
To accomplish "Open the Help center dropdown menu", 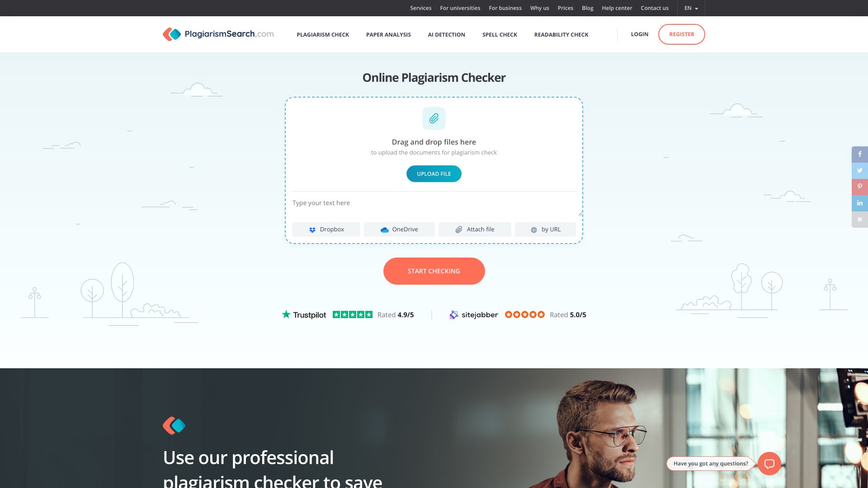I will click(617, 8).
